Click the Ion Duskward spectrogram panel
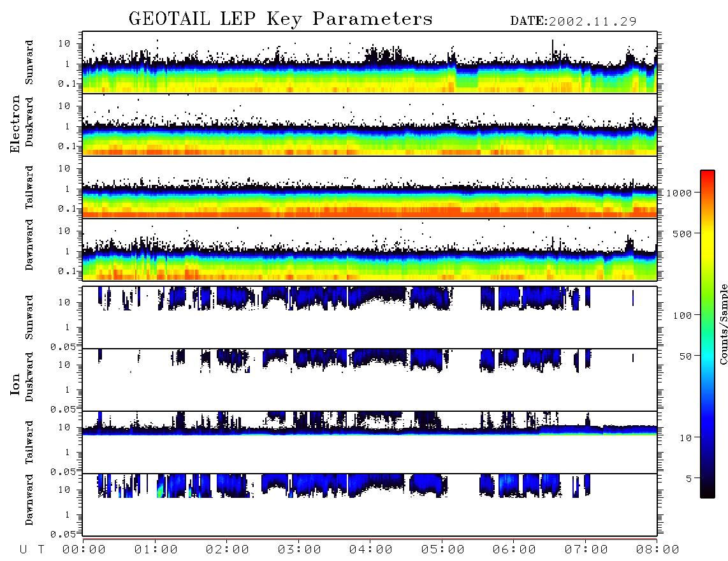 coord(370,379)
